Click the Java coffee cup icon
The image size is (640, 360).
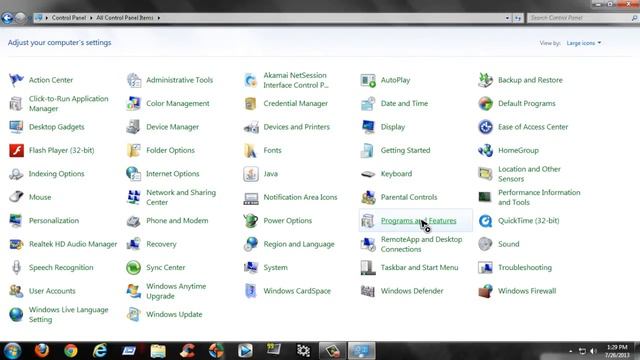pos(251,174)
